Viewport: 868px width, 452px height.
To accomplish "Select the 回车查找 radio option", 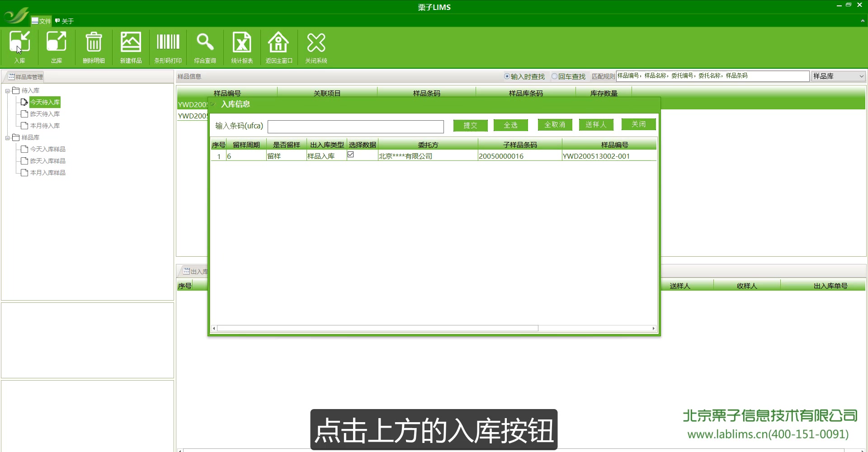I will [554, 76].
